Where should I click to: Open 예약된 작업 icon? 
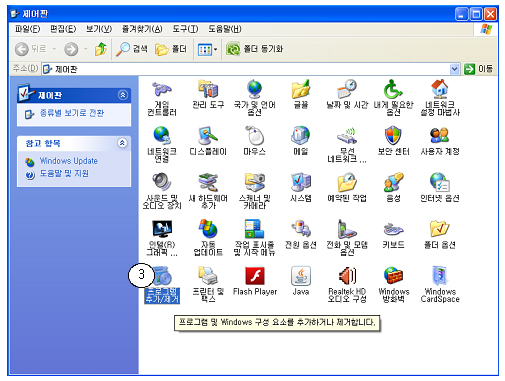point(347,183)
